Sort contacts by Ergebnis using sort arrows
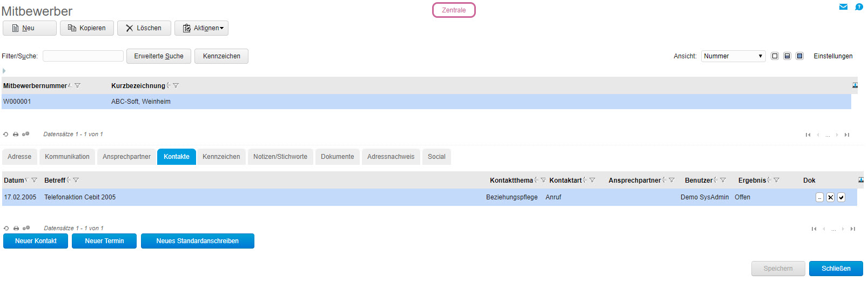 pyautogui.click(x=769, y=180)
